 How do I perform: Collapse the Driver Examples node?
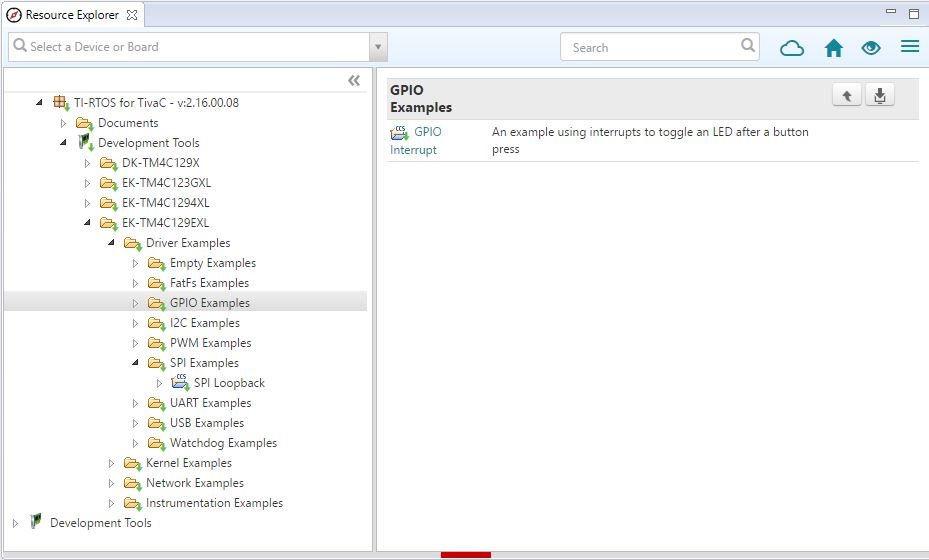[111, 243]
